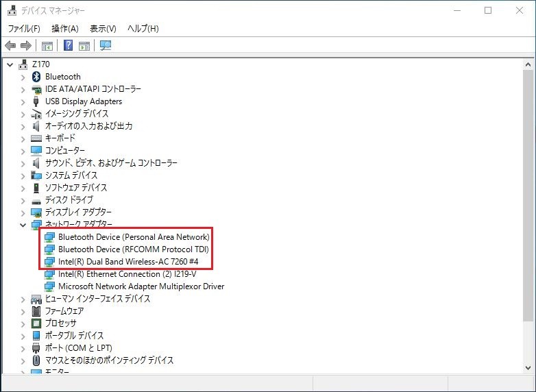The height and width of the screenshot is (392, 536).
Task: Select Bluetooth Device (Personal Area Network)
Action: [x=134, y=237]
